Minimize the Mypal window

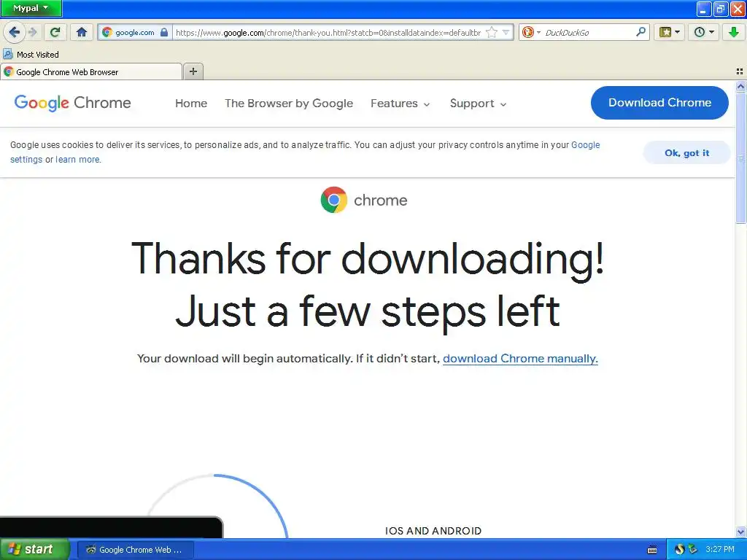point(704,9)
